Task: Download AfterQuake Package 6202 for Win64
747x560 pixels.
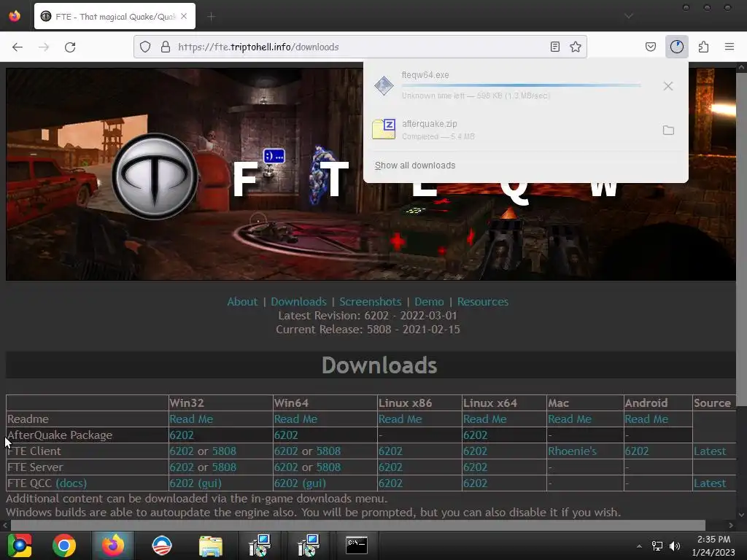Action: [x=286, y=435]
